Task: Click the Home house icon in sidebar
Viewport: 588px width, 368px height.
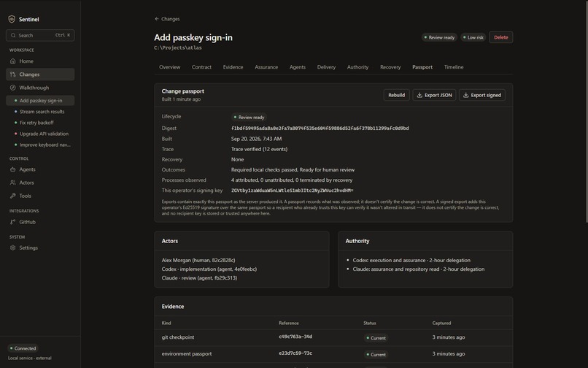Action: [12, 61]
